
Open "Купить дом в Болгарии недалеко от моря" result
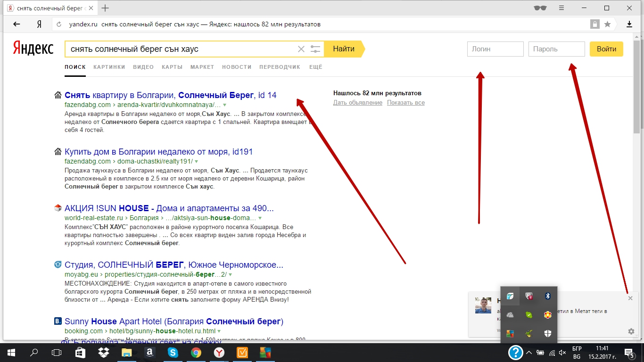pos(159,152)
